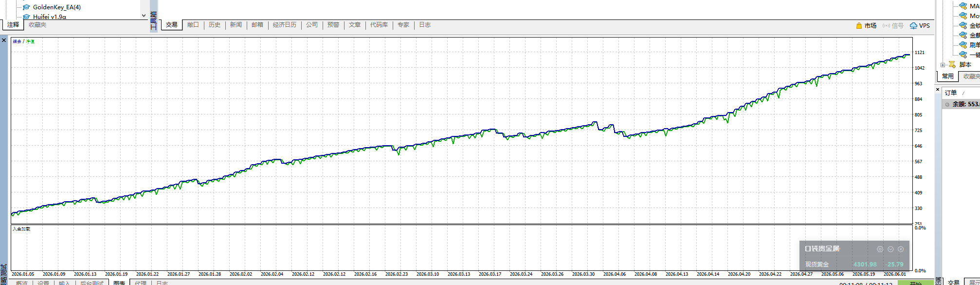Viewport: 980px width, 285px height.
Task: Open the 敞口 tab
Action: [193, 25]
